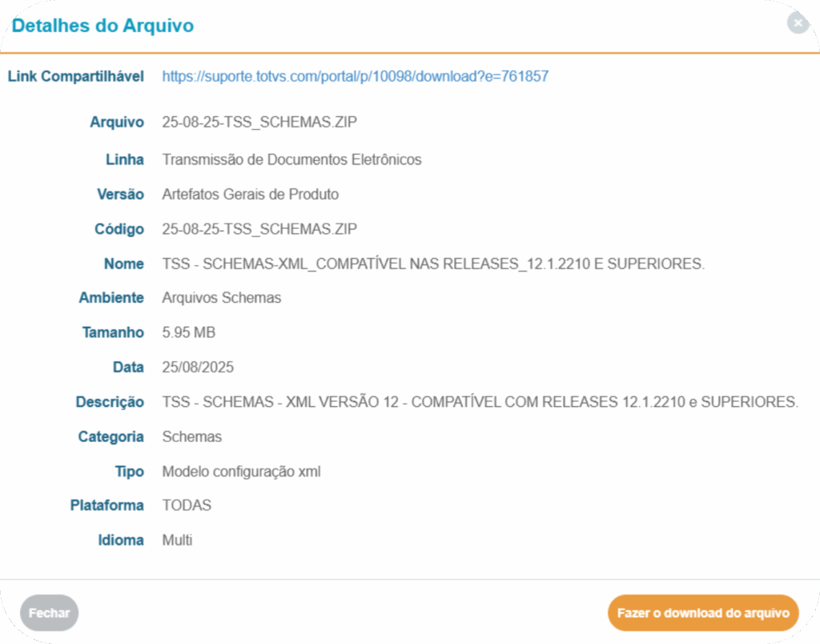The image size is (820, 644).
Task: Click the Schemas category value
Action: 191,437
